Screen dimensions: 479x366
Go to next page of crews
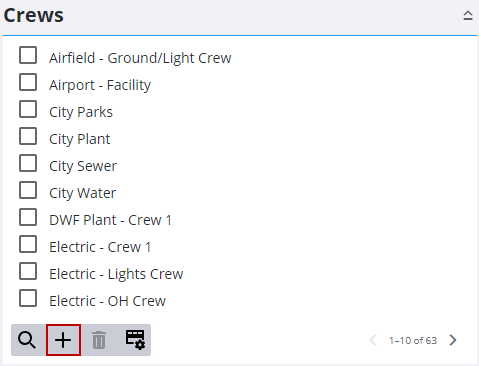click(x=453, y=340)
